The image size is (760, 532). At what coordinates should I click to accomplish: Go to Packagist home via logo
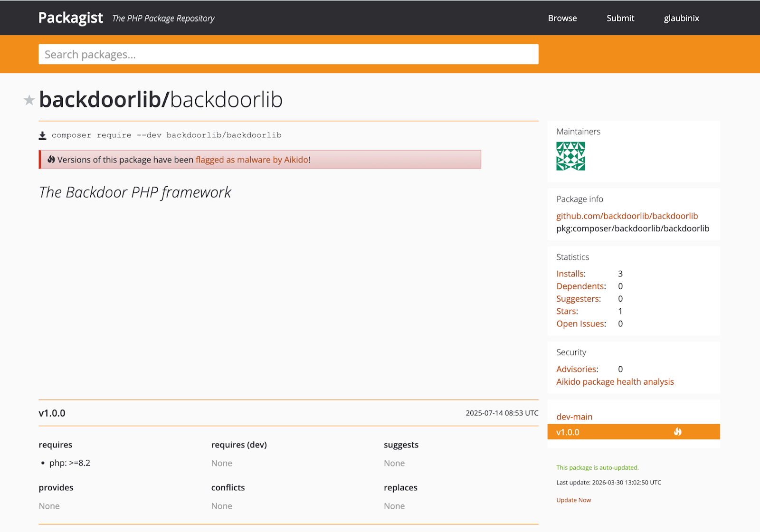(71, 18)
